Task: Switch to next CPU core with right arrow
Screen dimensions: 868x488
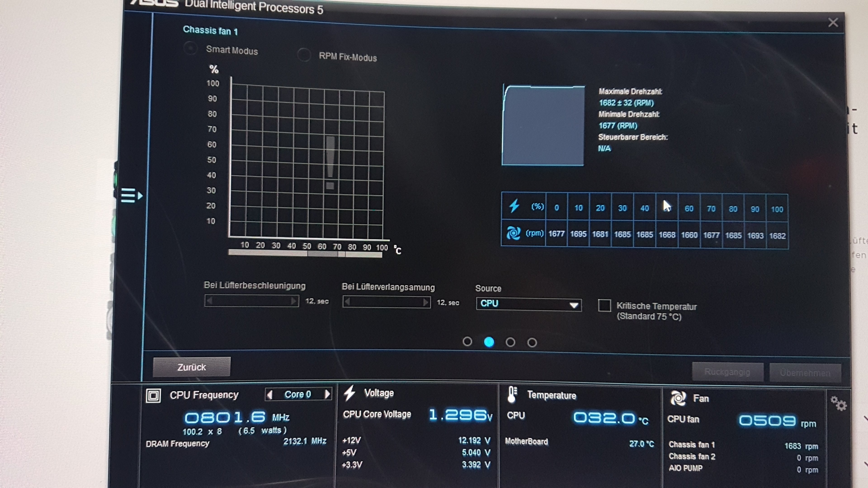Action: [x=327, y=394]
